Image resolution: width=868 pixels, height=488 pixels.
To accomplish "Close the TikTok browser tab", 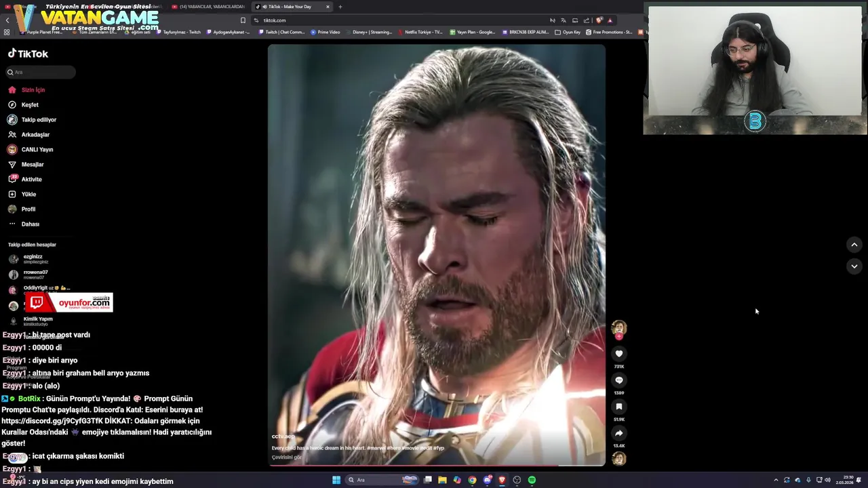I will click(x=328, y=7).
